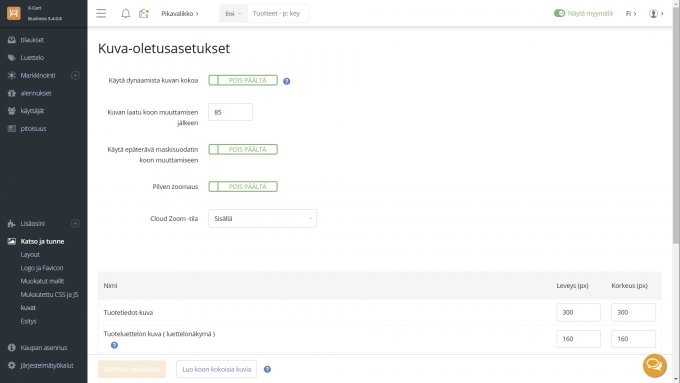This screenshot has width=680, height=383.
Task: Go to Logo ja Favicon submenu
Action: click(42, 268)
